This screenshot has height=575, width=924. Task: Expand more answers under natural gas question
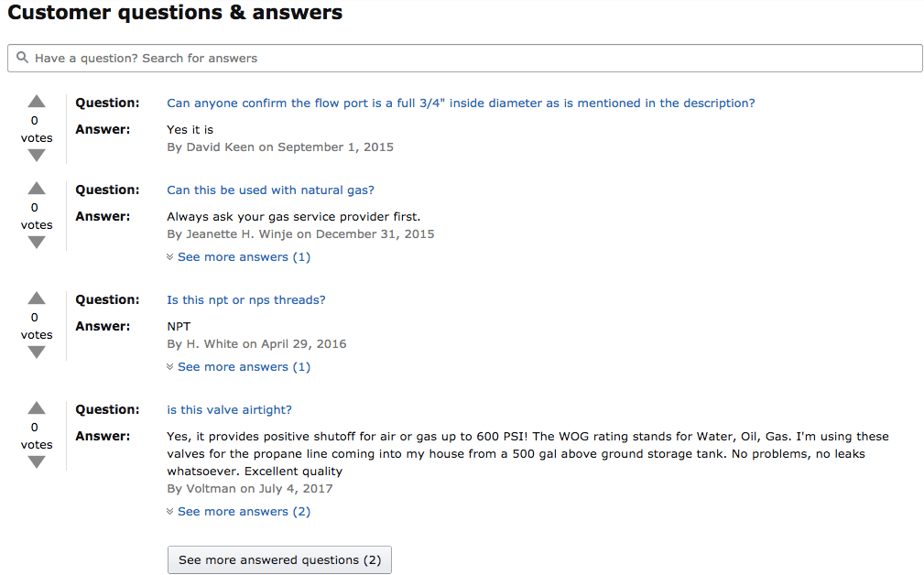point(239,257)
